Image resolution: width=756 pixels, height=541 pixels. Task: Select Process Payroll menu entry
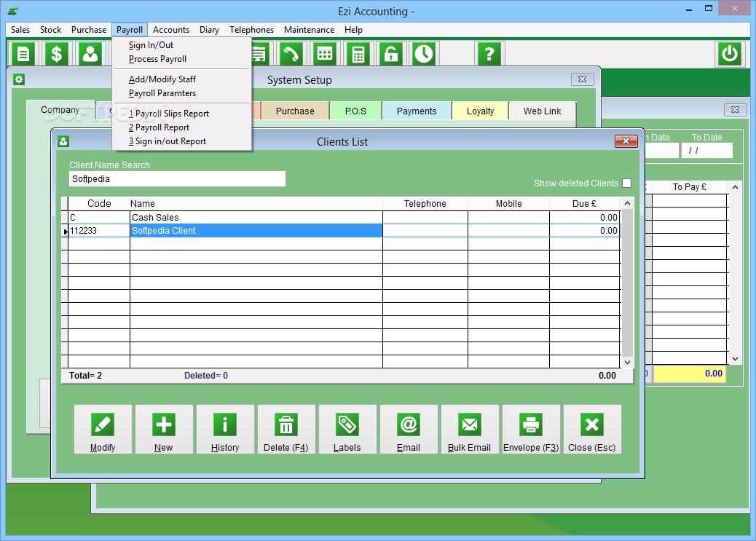[x=182, y=59]
